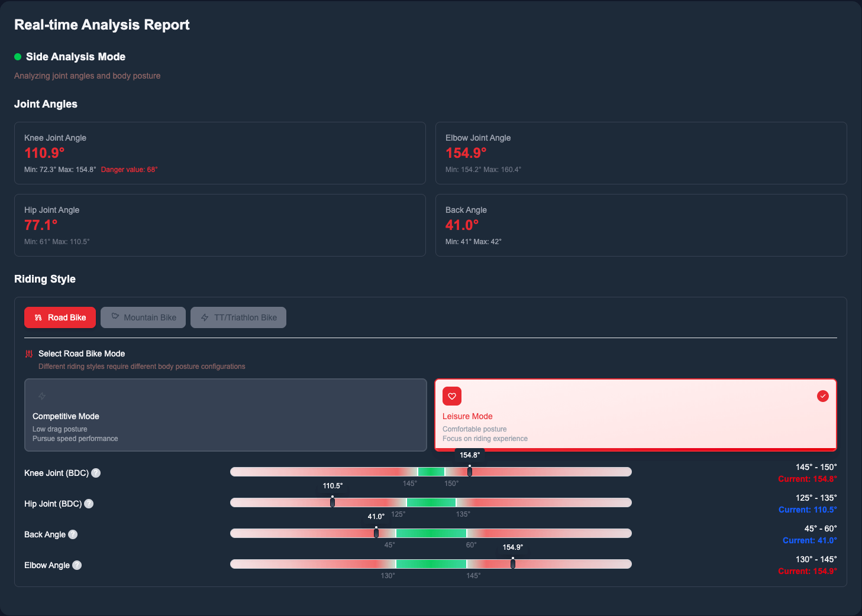Image resolution: width=862 pixels, height=616 pixels.
Task: Switch to the Mountain Bike tab
Action: point(143,317)
